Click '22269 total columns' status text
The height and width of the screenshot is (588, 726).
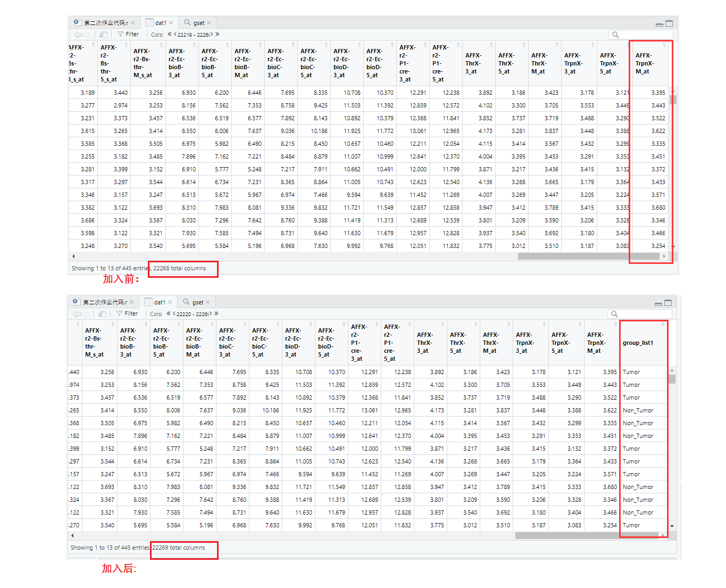coord(179,548)
